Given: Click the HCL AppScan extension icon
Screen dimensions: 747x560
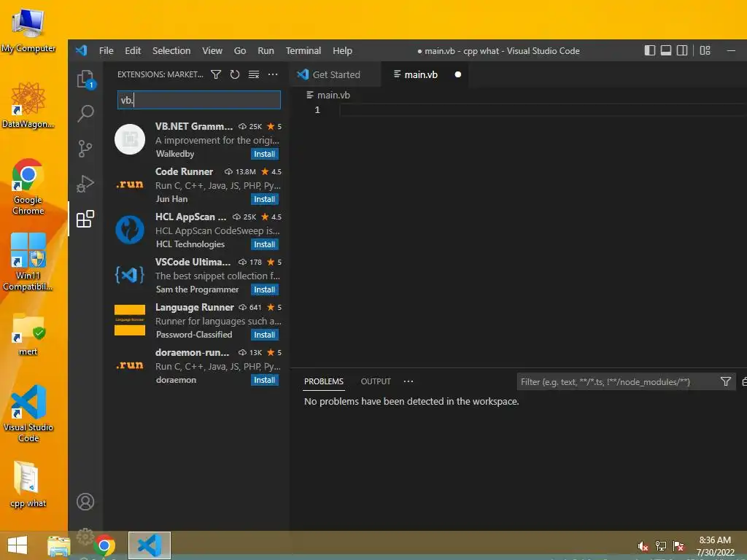Looking at the screenshot, I should [x=130, y=230].
